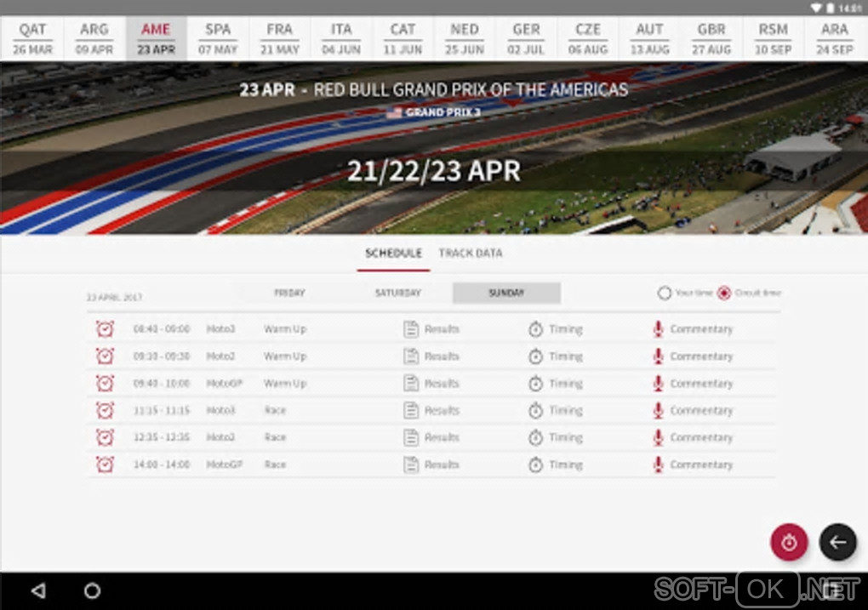Play Commentary for 14:00 MotoGP Race
Image resolution: width=868 pixels, height=610 pixels.
pyautogui.click(x=693, y=465)
